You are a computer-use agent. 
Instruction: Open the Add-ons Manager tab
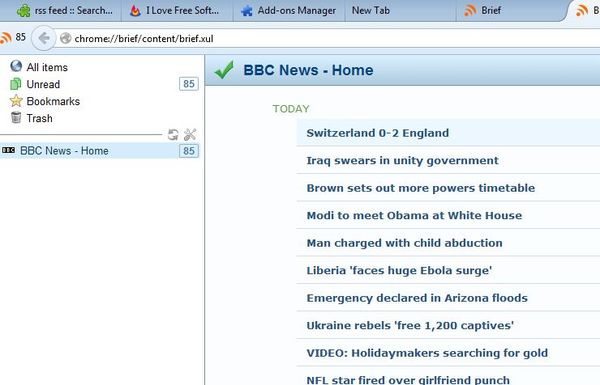click(x=289, y=10)
